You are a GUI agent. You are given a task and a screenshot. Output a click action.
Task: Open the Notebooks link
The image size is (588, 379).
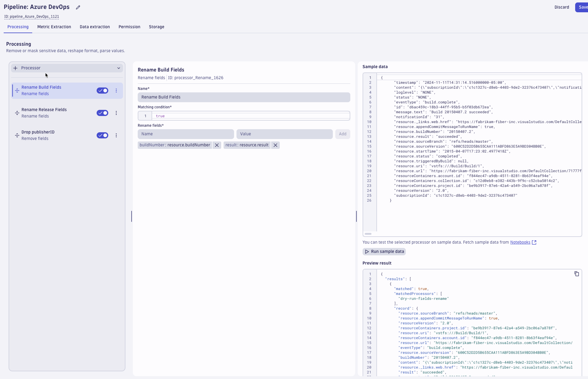(x=521, y=242)
